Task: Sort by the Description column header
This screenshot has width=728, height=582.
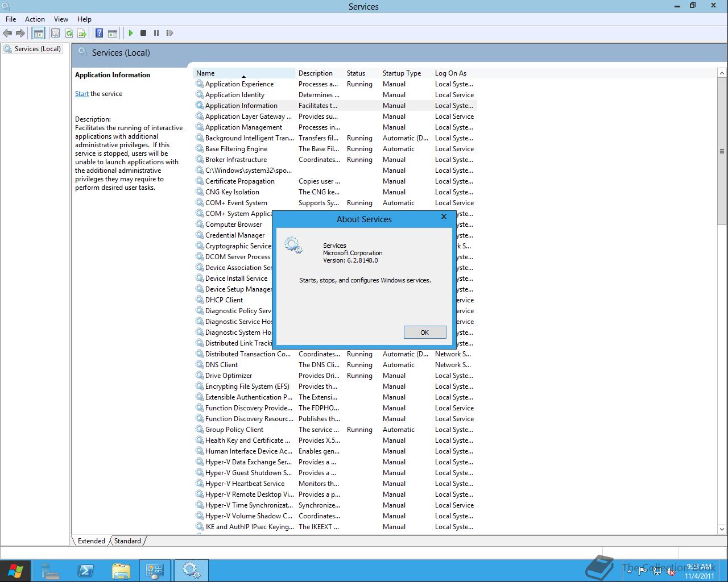Action: 320,73
